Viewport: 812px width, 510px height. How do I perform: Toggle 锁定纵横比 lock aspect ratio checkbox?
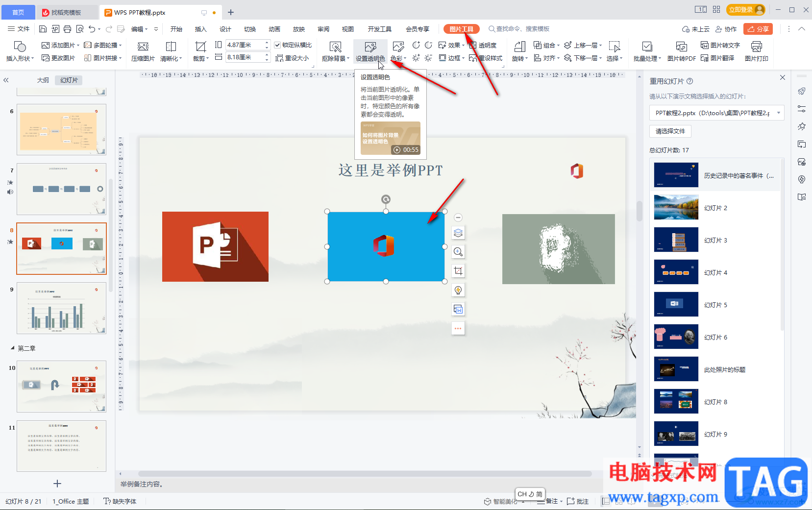click(x=277, y=45)
